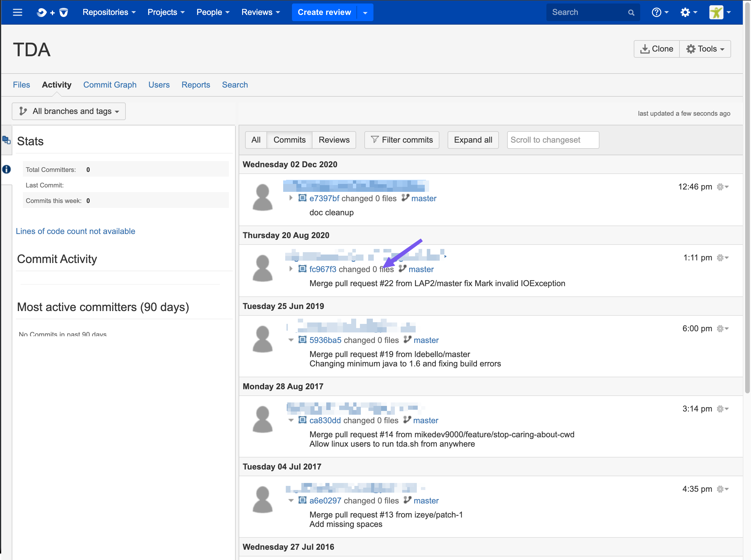751x560 pixels.
Task: Collapse the 5936ba5 commit details
Action: click(x=291, y=340)
